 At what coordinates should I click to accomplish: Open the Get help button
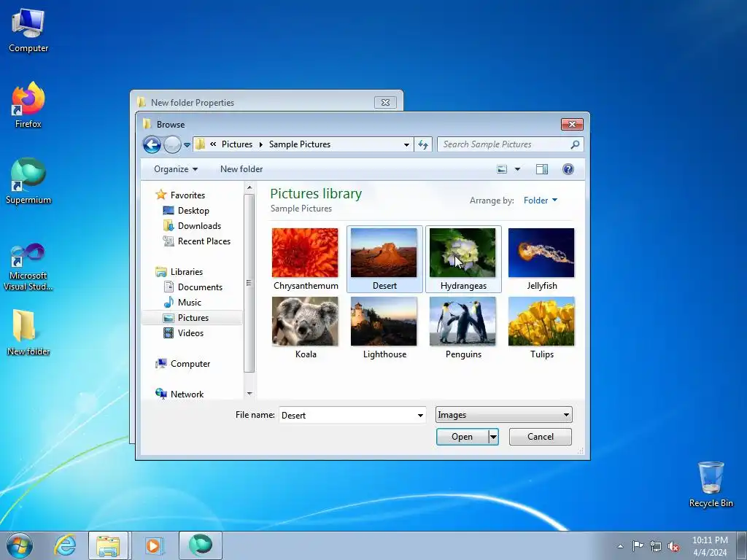568,169
